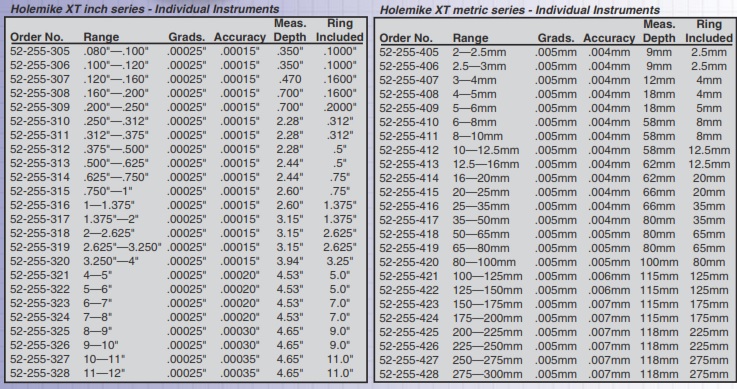This screenshot has height=389, width=737.
Task: Click the range 2.625"—3.250"
Action: [x=122, y=247]
